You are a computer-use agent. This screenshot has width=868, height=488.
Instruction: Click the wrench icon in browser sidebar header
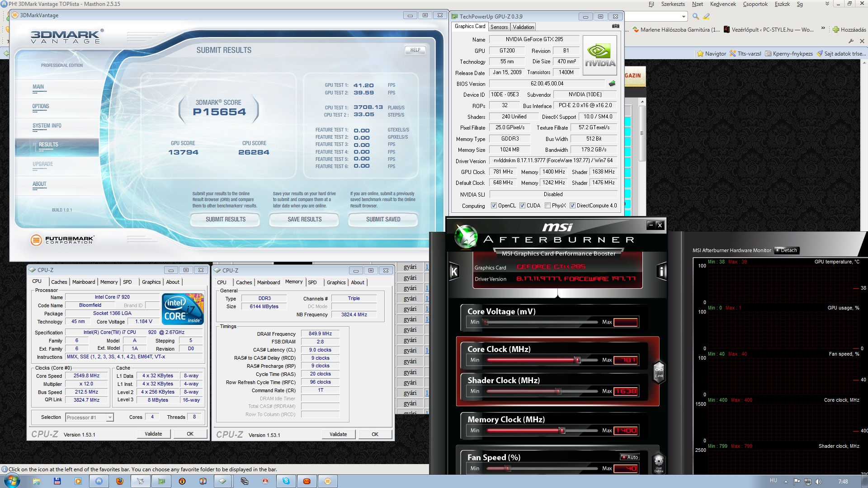(851, 41)
